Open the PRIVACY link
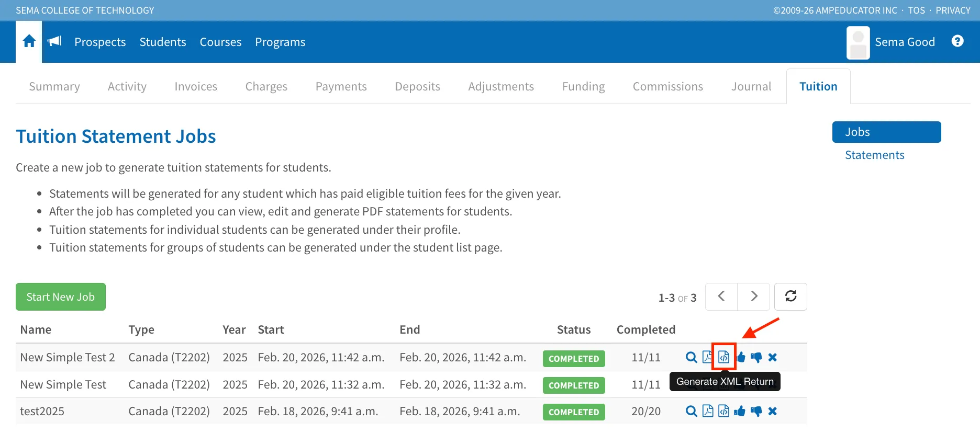Image resolution: width=980 pixels, height=433 pixels. (x=953, y=10)
